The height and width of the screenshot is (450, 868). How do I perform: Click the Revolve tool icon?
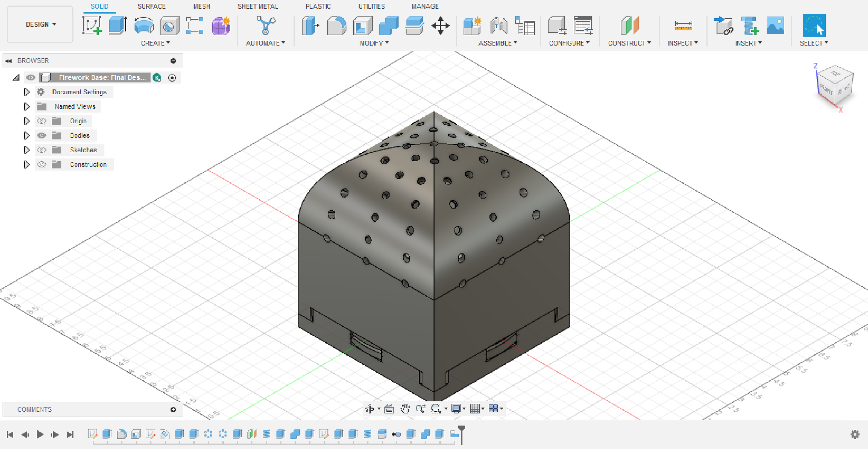[144, 26]
